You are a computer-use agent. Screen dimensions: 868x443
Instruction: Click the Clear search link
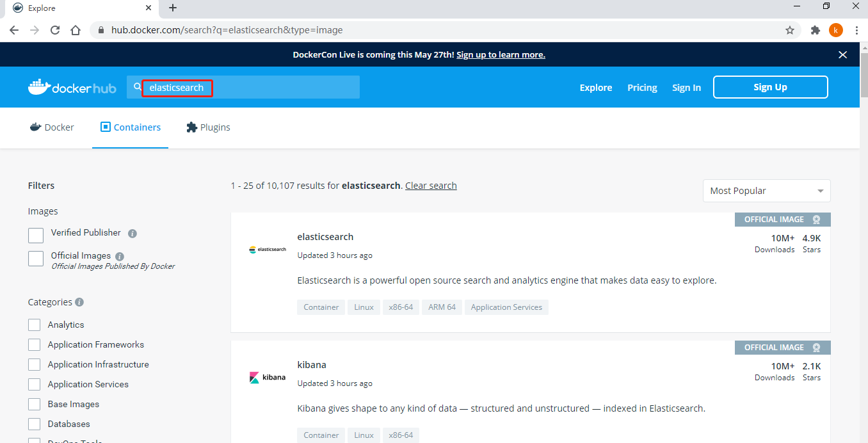pyautogui.click(x=431, y=186)
